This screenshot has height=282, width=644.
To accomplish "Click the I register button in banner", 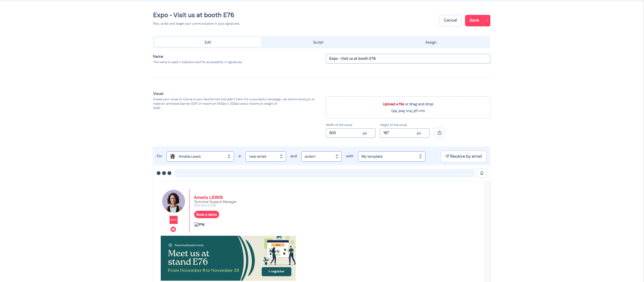I will point(277,271).
